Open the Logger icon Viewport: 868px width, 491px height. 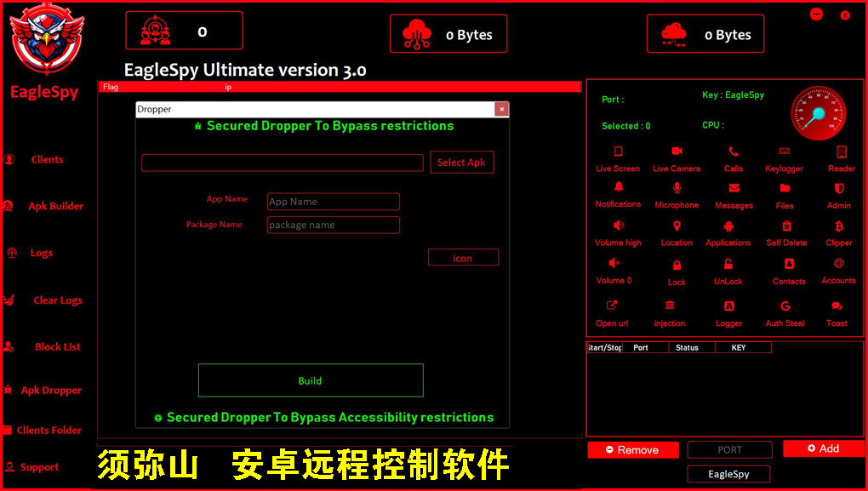pos(729,306)
